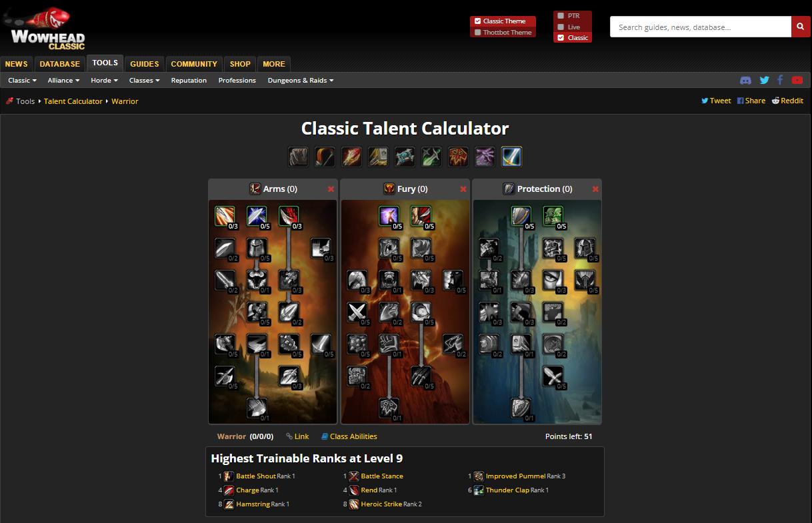Open the Guides tab

tap(144, 64)
